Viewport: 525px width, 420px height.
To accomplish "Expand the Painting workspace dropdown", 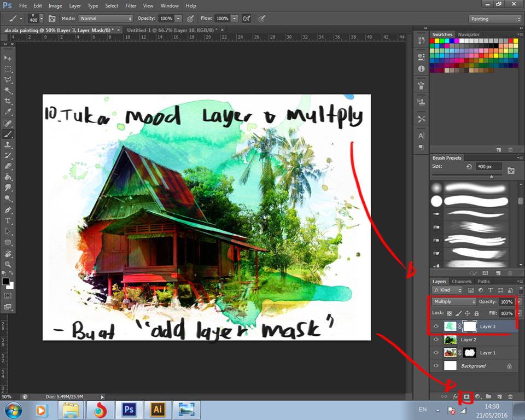I will (495, 19).
